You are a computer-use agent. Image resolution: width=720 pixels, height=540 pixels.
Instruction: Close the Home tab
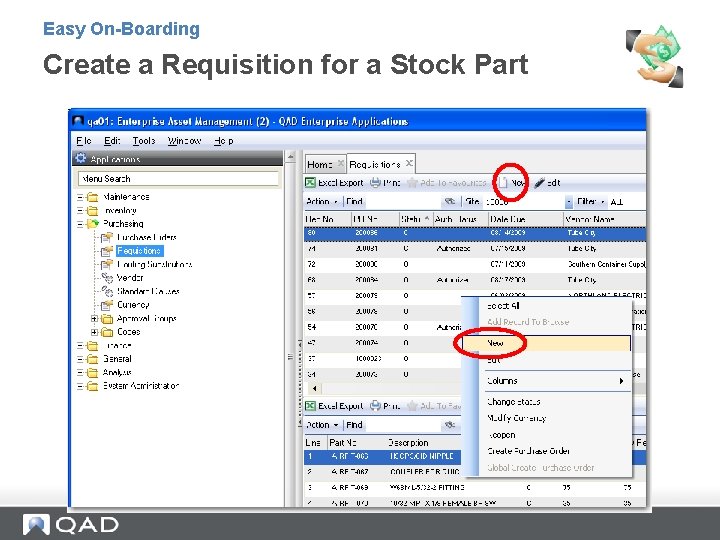(x=340, y=163)
